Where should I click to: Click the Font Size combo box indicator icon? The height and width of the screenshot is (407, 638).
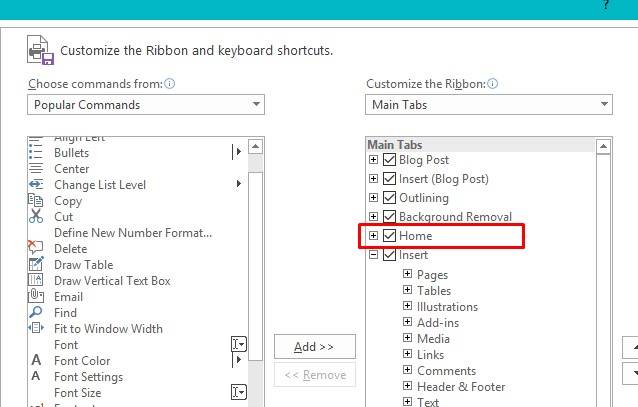click(239, 392)
